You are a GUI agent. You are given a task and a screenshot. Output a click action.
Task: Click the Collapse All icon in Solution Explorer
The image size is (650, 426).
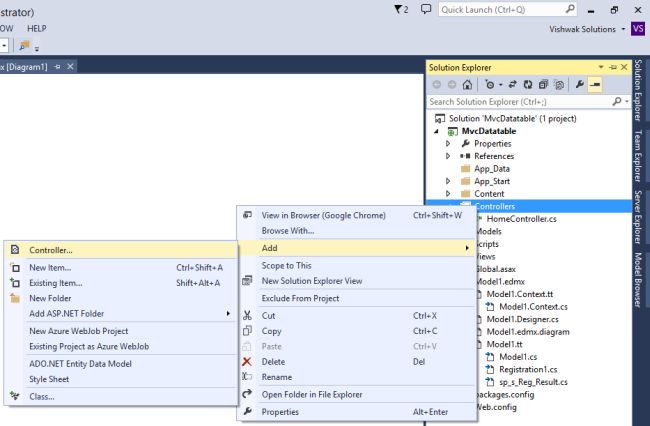tap(541, 85)
